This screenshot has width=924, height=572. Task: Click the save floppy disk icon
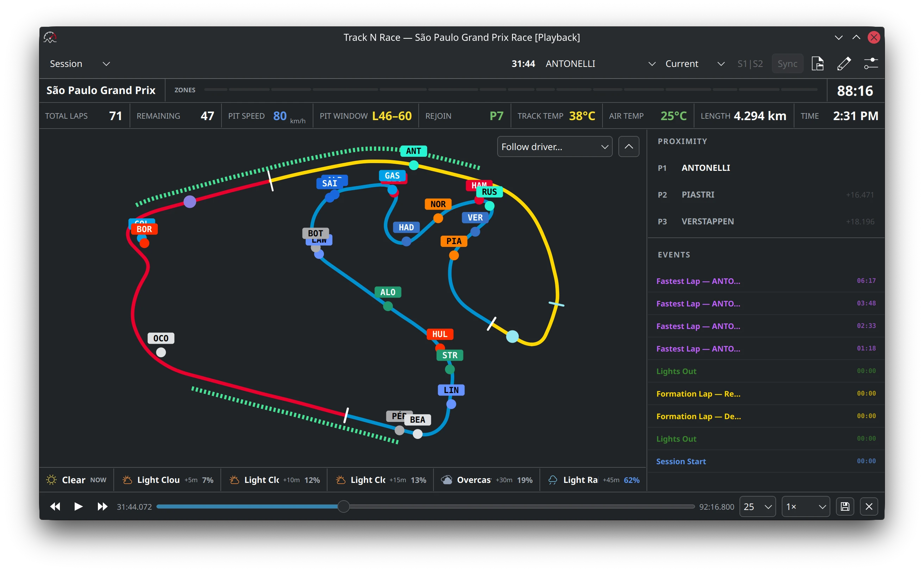(x=845, y=506)
